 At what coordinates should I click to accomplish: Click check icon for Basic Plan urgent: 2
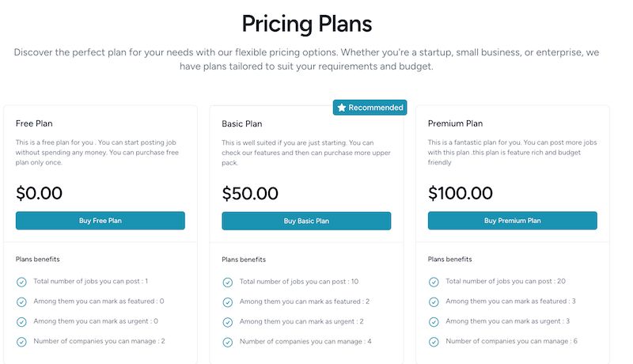click(x=228, y=322)
